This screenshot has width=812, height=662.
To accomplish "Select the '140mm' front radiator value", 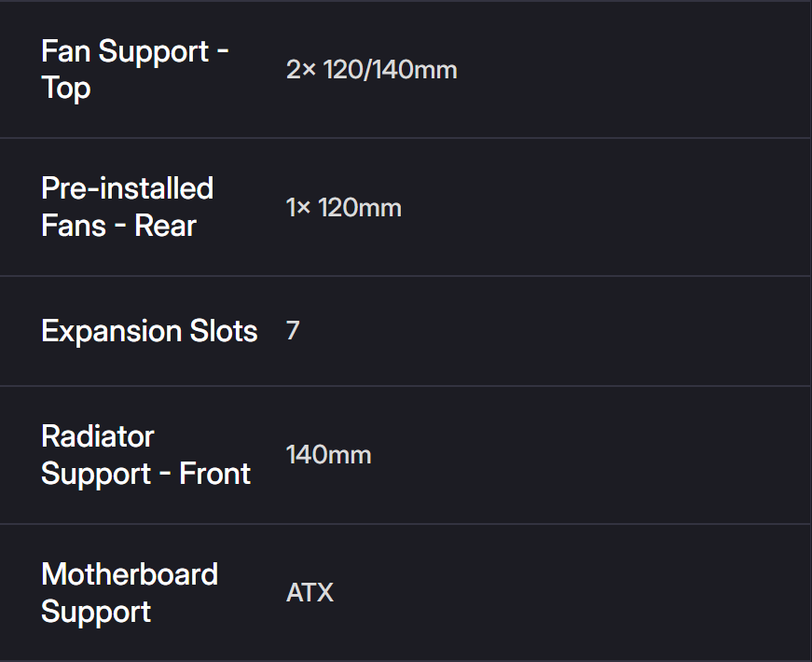I will tap(328, 455).
